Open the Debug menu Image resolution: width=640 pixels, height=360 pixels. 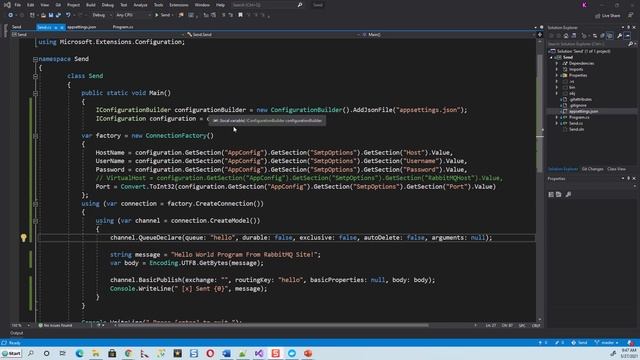(108, 5)
